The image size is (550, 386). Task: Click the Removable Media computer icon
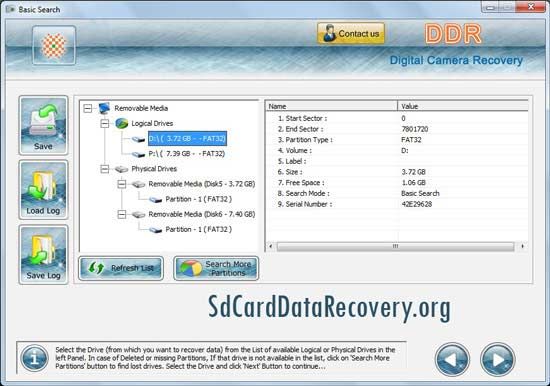(x=104, y=108)
